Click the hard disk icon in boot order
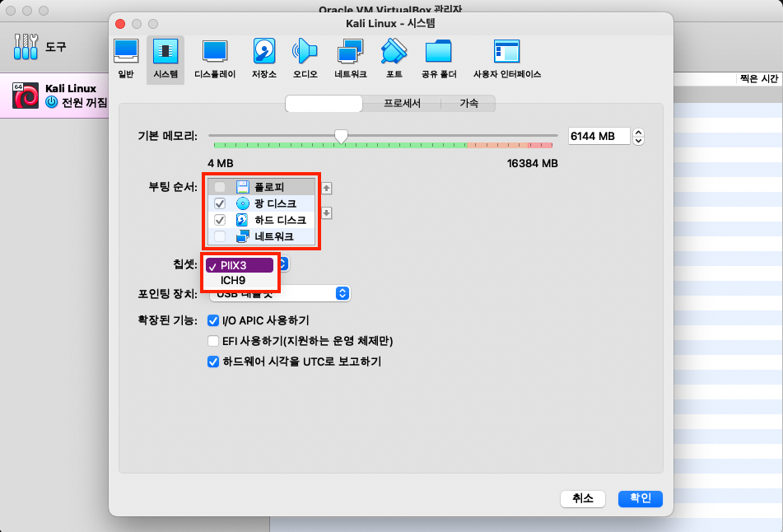The image size is (783, 532). [243, 220]
